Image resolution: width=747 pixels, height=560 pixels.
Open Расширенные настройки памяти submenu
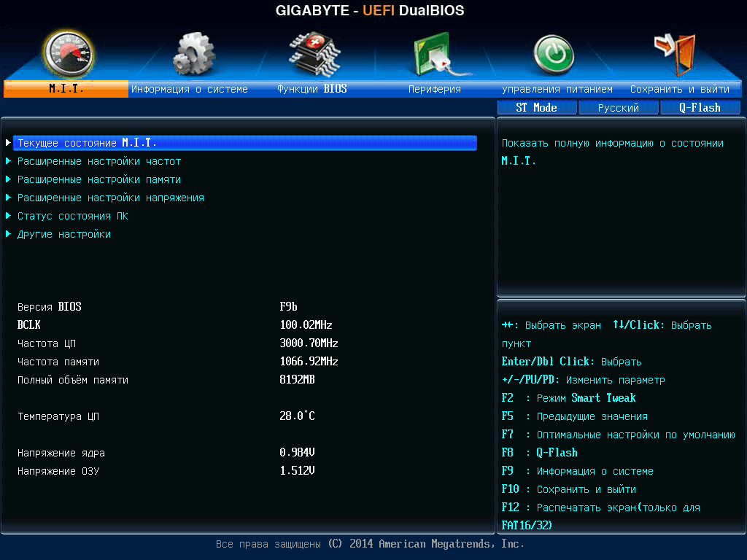pos(99,179)
